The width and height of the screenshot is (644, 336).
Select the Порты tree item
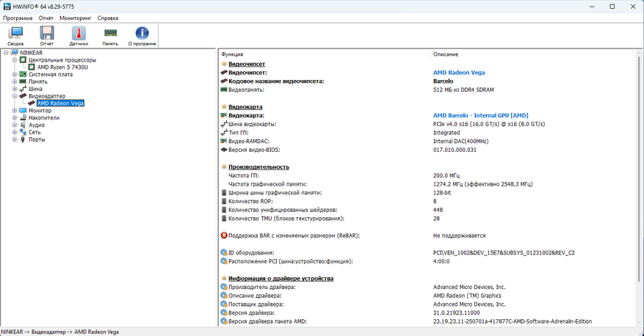click(37, 139)
